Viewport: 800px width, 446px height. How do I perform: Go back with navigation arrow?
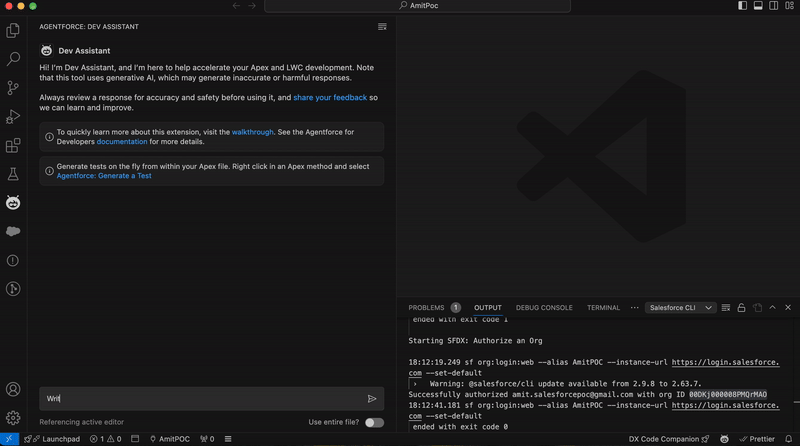tap(236, 6)
